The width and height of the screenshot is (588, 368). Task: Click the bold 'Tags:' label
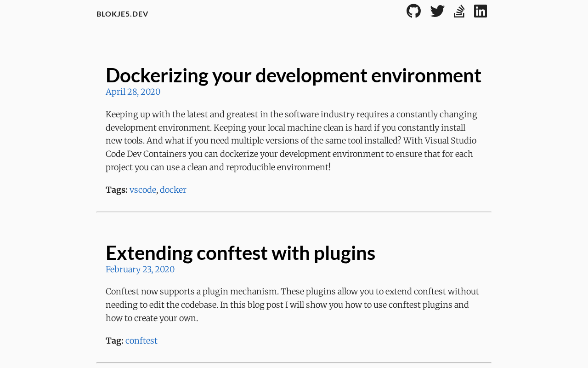click(117, 190)
